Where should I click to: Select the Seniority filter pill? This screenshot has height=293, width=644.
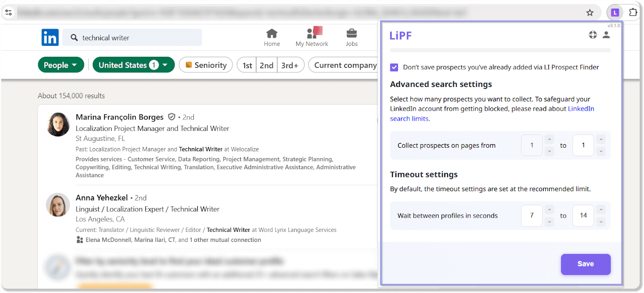point(206,65)
